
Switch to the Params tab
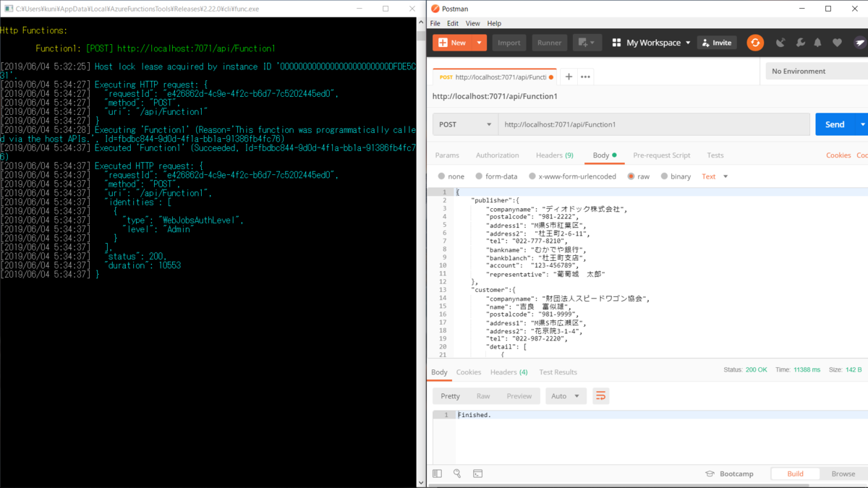tap(447, 155)
